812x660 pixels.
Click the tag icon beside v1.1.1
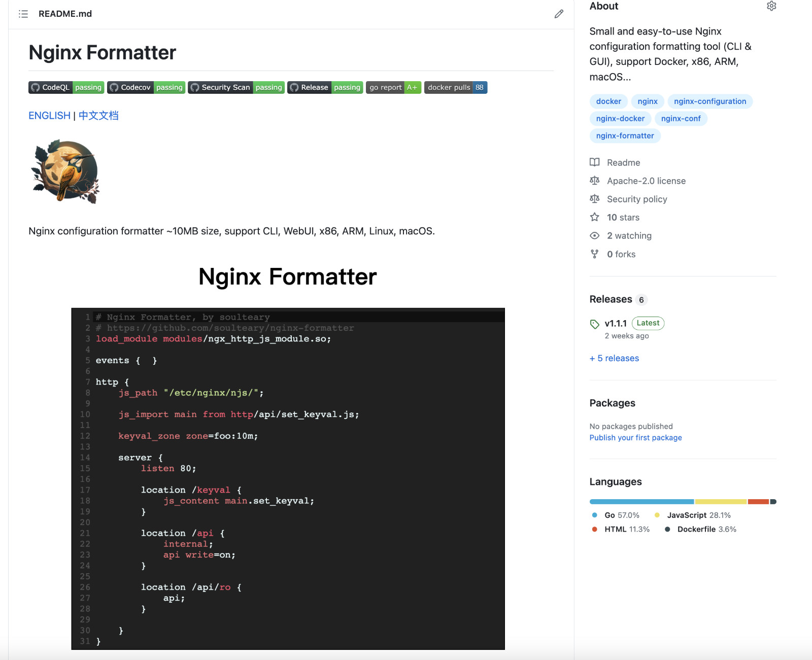(x=595, y=324)
